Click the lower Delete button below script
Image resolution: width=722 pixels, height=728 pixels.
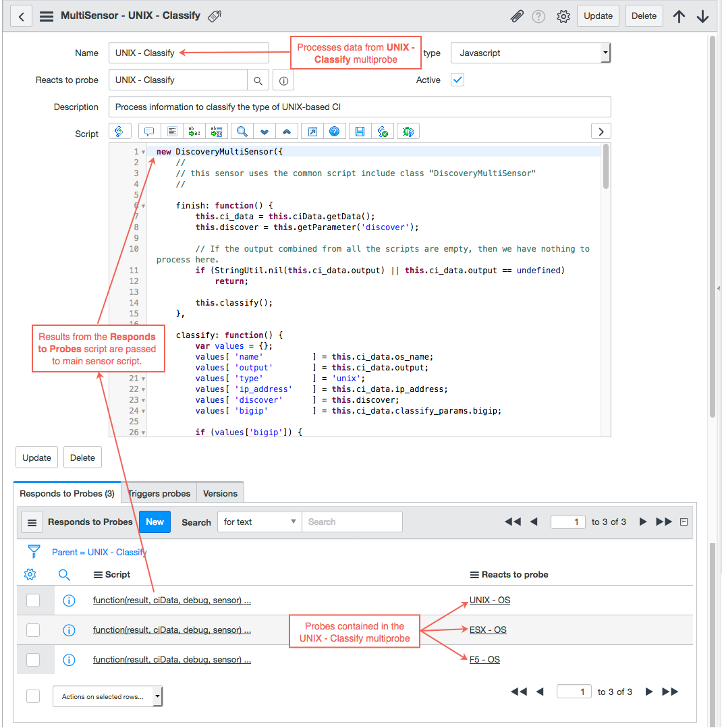[82, 458]
